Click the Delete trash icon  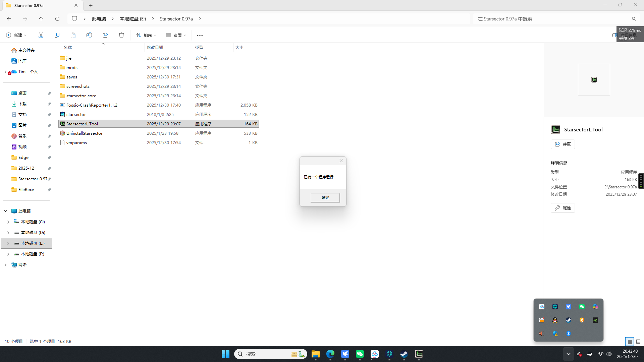(x=121, y=35)
